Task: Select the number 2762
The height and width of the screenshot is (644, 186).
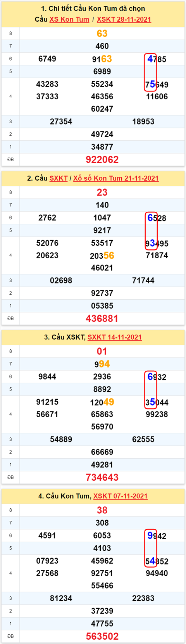Action: 47,218
